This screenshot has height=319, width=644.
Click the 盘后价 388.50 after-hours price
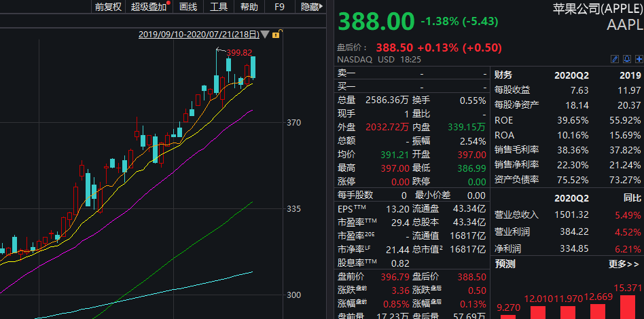394,48
